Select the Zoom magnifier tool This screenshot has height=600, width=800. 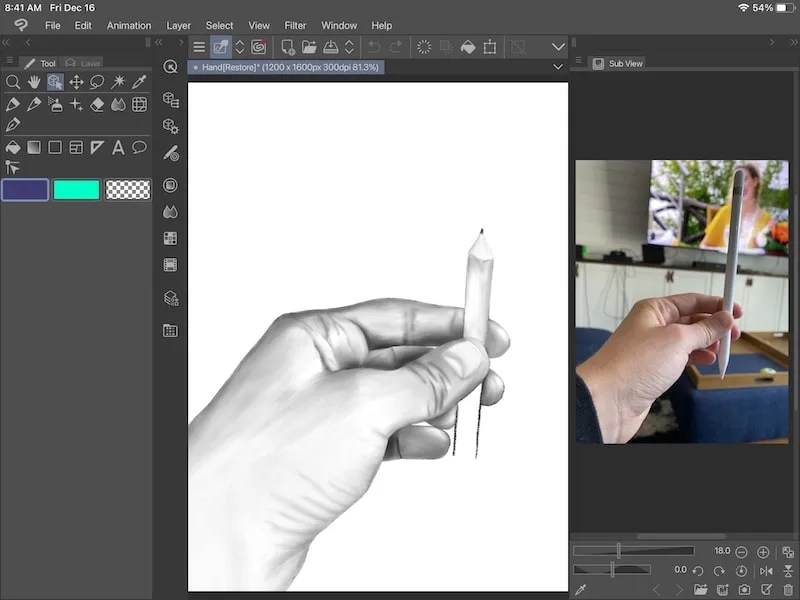coord(12,82)
